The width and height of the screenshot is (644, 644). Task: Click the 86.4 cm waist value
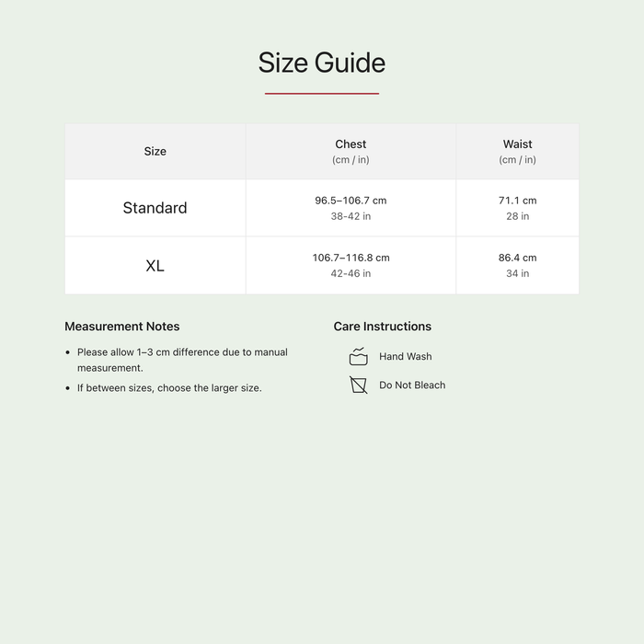(x=517, y=258)
